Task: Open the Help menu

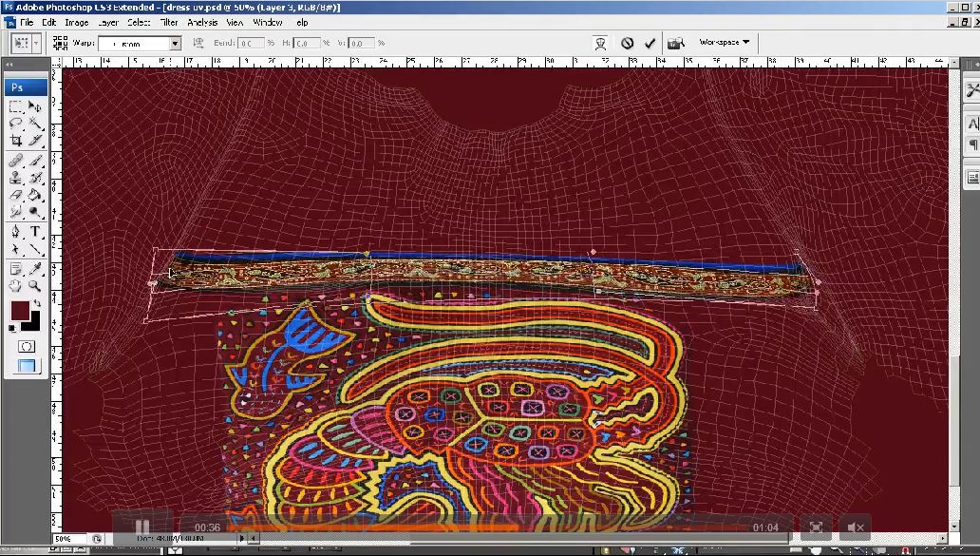Action: click(x=302, y=23)
